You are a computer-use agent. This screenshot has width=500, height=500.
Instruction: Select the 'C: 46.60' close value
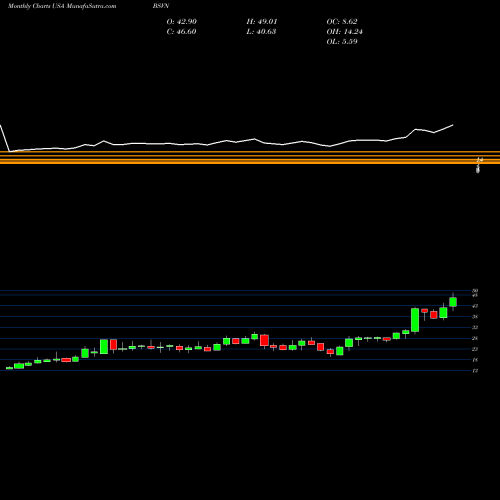coord(181,32)
